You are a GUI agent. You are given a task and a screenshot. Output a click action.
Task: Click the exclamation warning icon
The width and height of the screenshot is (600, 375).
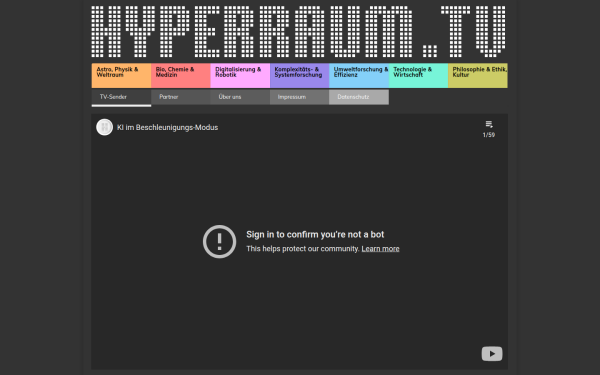[x=219, y=241]
